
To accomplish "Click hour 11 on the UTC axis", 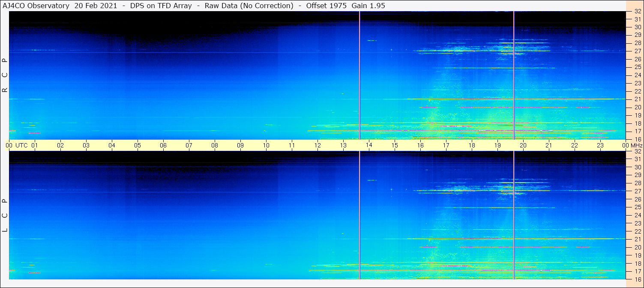I will coord(292,145).
